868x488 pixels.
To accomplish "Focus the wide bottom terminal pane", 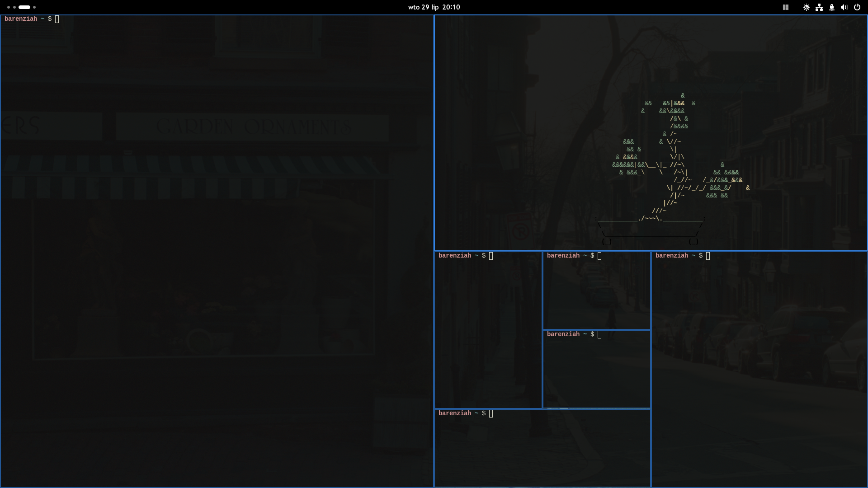I will (542, 450).
